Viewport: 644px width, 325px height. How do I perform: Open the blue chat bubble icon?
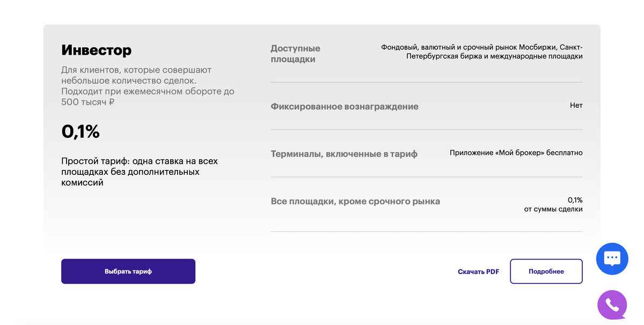612,259
